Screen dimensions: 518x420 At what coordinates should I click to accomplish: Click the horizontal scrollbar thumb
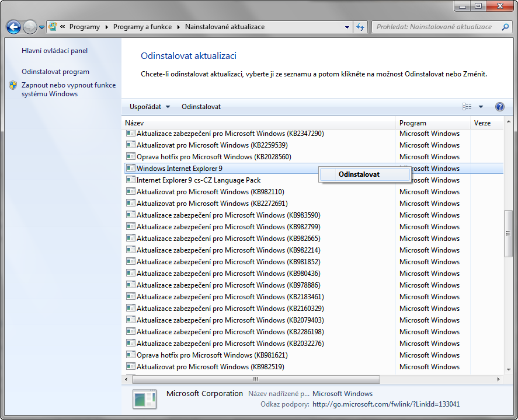click(256, 379)
